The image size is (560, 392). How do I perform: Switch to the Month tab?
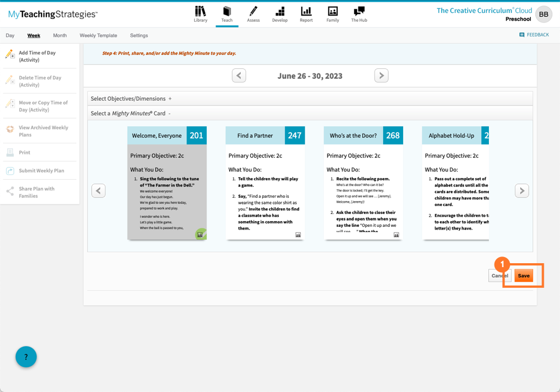pyautogui.click(x=59, y=35)
